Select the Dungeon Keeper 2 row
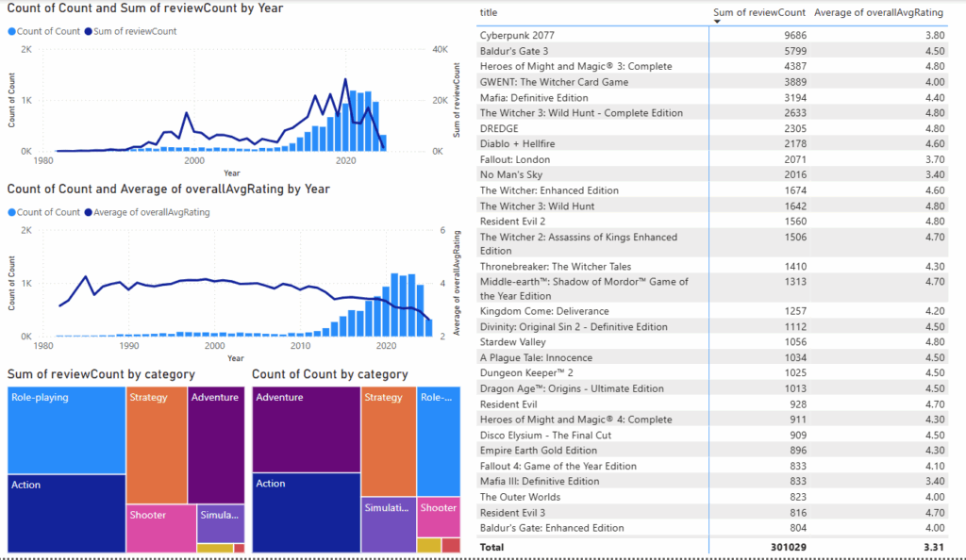 pyautogui.click(x=711, y=373)
